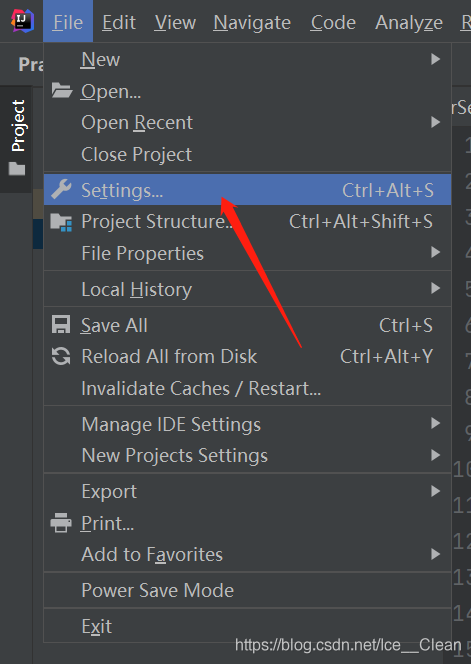Open the Edit menu
This screenshot has height=664, width=471.
pyautogui.click(x=119, y=22)
